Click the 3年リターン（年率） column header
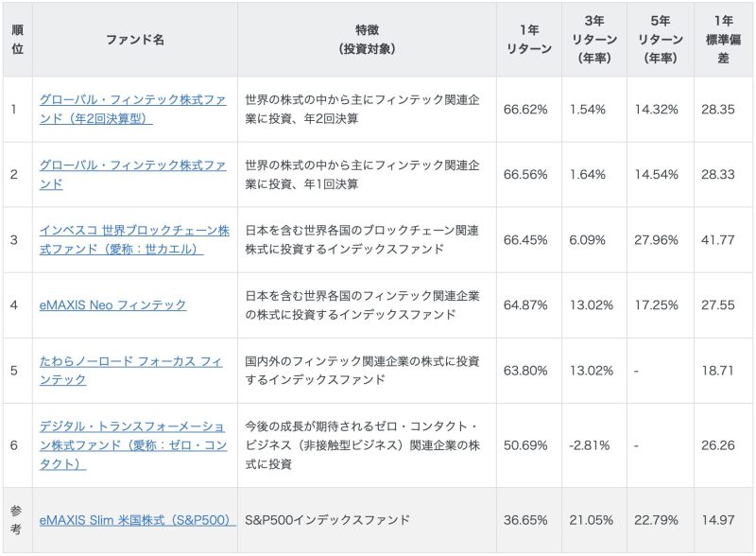This screenshot has width=756, height=556. (x=595, y=41)
